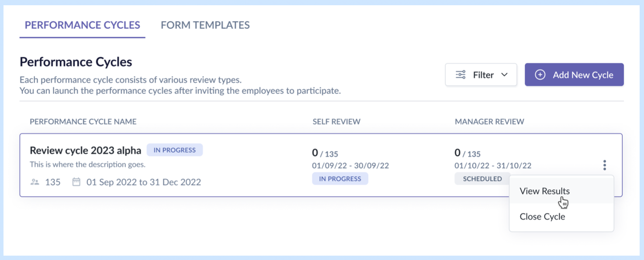This screenshot has width=644, height=260.
Task: Click the plus circle icon
Action: [x=540, y=75]
